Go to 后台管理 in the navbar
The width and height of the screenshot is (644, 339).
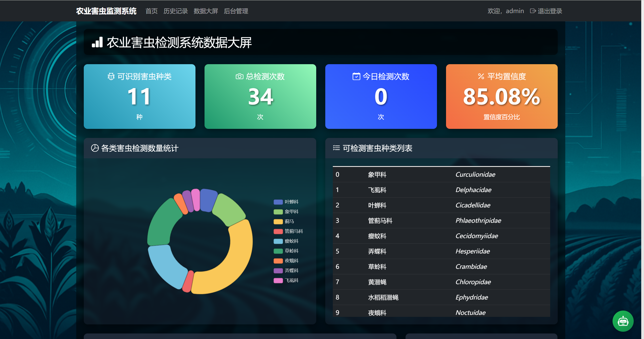pos(236,11)
